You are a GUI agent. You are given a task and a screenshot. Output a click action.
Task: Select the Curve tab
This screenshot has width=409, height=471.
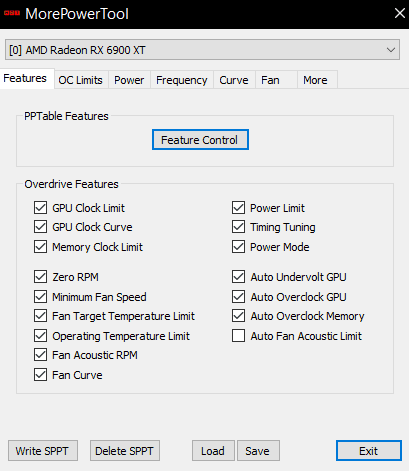pos(234,80)
